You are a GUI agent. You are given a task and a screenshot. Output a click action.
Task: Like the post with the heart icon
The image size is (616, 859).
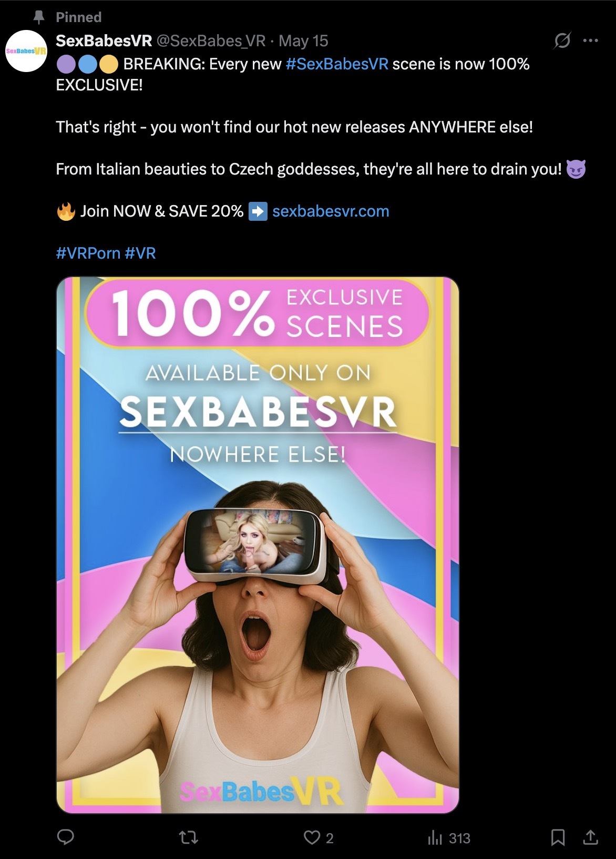point(312,837)
